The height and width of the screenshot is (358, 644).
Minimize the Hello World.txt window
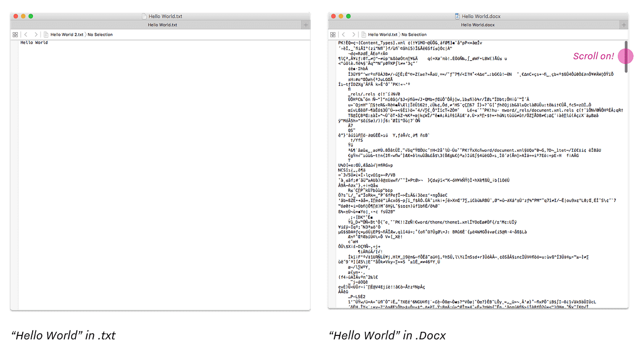pos(23,16)
